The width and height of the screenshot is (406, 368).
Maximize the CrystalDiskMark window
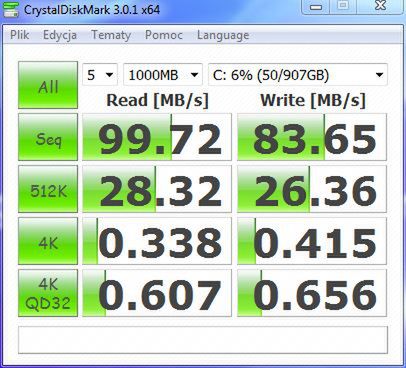click(x=343, y=6)
